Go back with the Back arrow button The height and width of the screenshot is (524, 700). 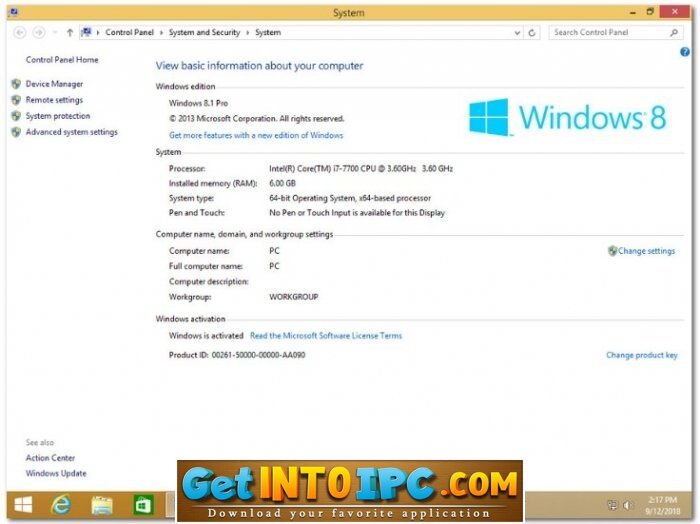pos(20,33)
